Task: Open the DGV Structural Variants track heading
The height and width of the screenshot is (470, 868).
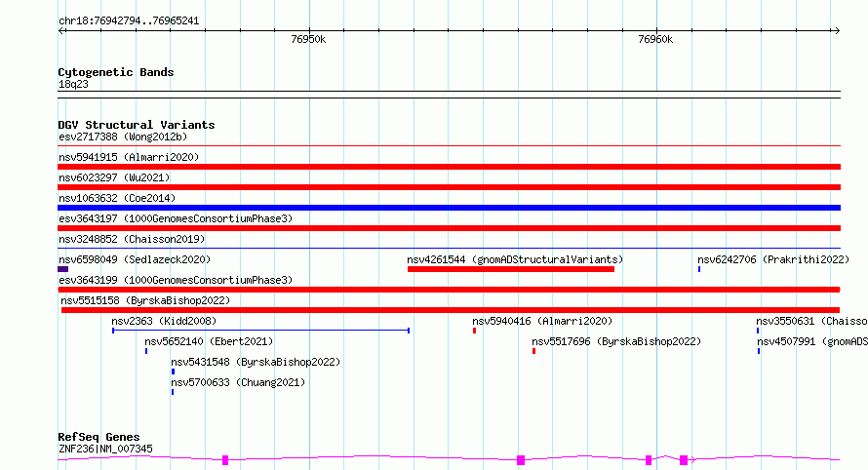Action: [x=137, y=125]
